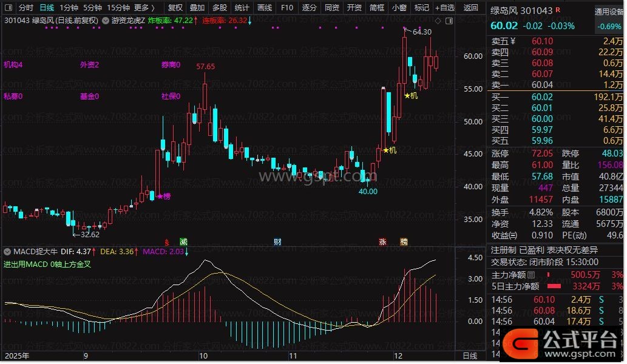The image size is (627, 364).
Task: Select the 5分钟 period tab
Action: click(92, 8)
